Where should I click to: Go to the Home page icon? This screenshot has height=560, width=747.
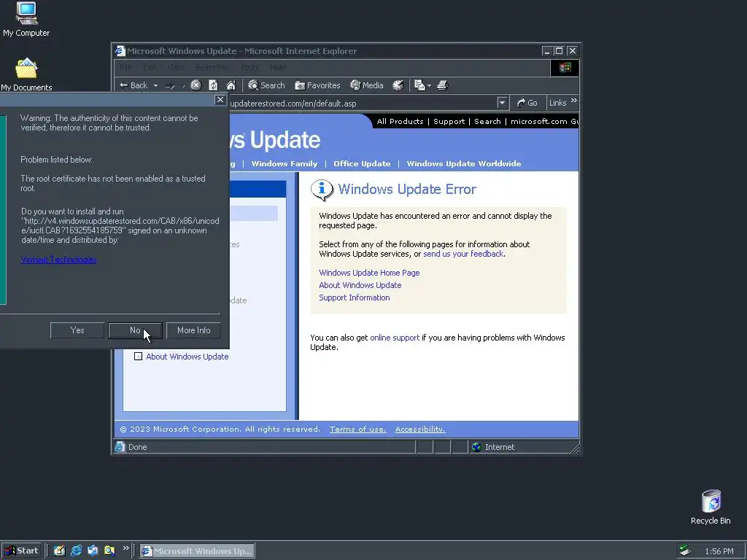pyautogui.click(x=231, y=85)
